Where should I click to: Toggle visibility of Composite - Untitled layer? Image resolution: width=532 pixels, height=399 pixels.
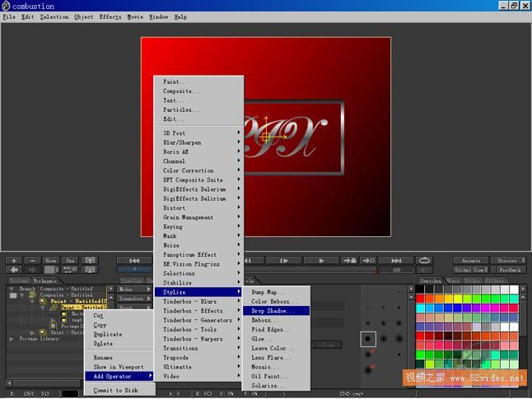13,295
